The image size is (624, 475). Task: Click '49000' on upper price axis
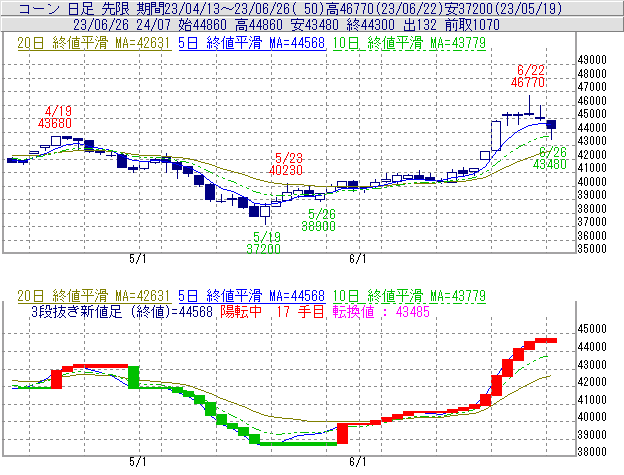592,60
